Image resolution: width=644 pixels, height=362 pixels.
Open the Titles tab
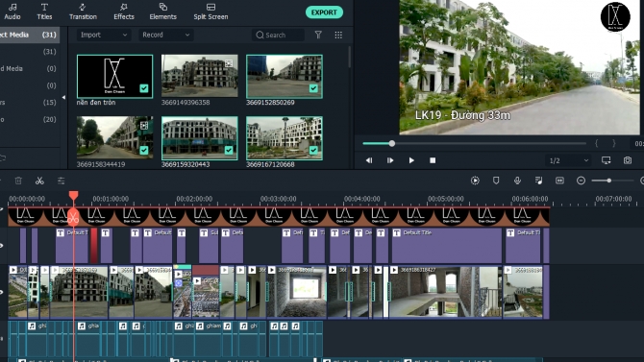tap(44, 12)
